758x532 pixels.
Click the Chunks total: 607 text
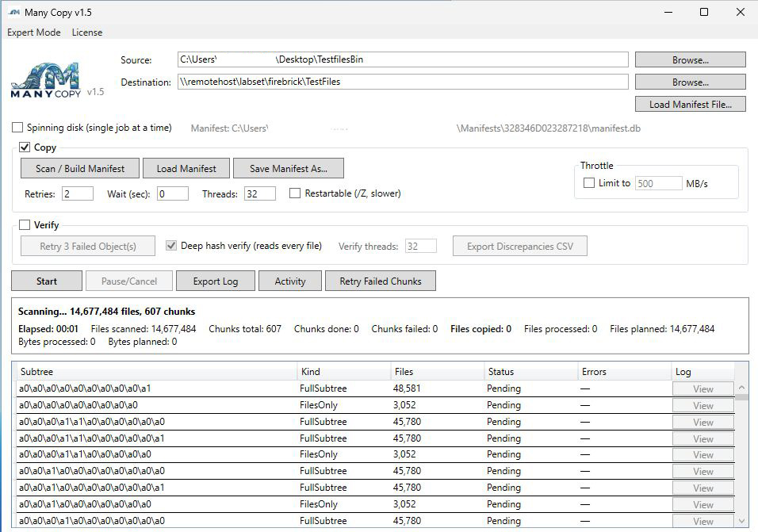[245, 329]
